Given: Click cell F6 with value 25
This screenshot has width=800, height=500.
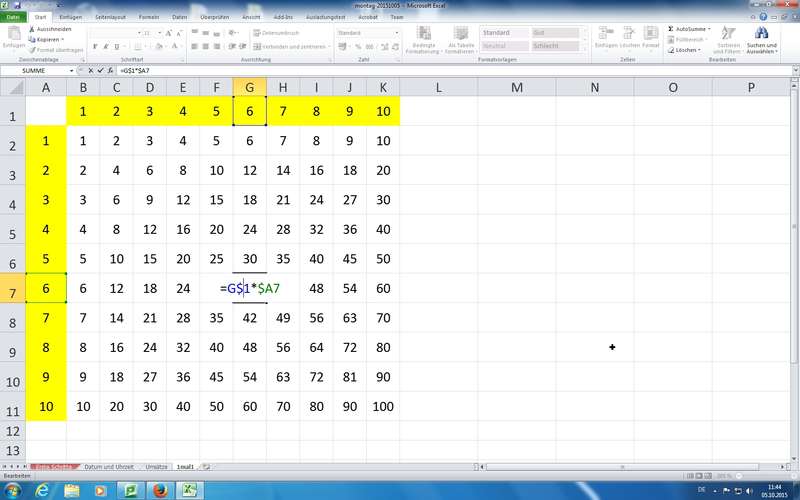Looking at the screenshot, I should (216, 259).
